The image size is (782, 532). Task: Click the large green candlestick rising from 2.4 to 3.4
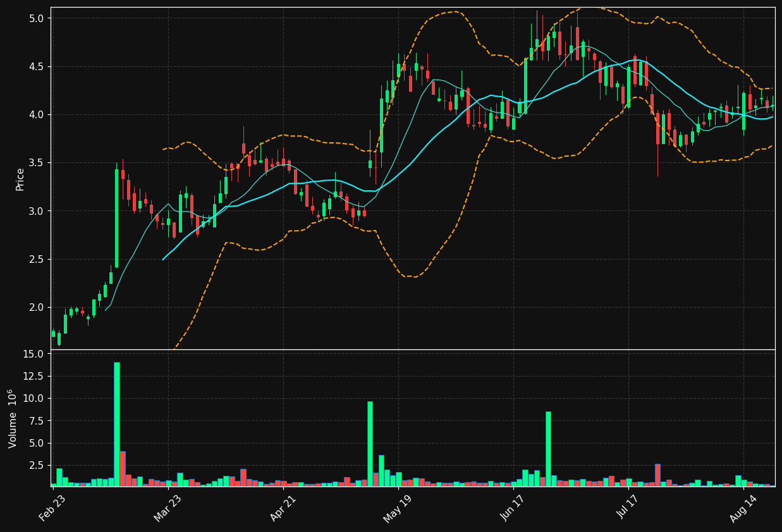(117, 219)
